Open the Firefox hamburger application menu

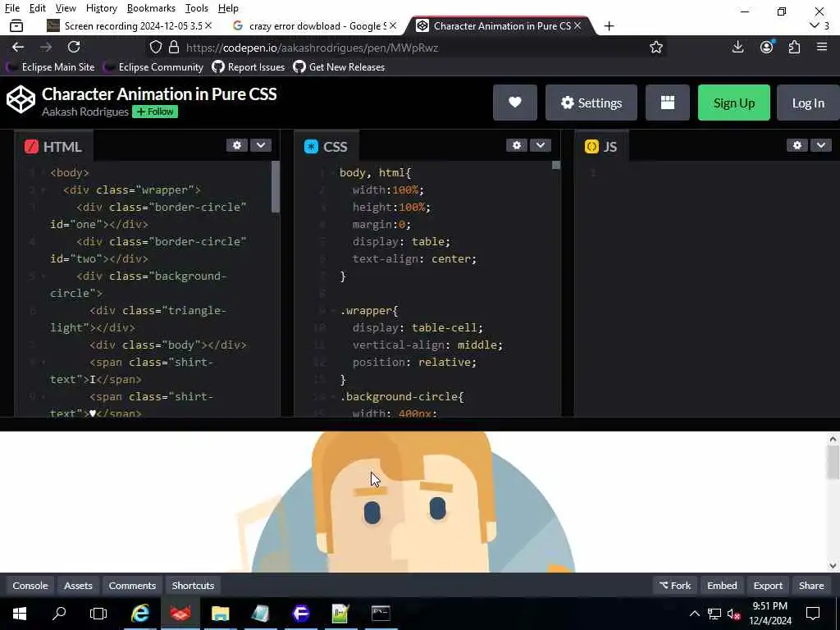tap(822, 47)
